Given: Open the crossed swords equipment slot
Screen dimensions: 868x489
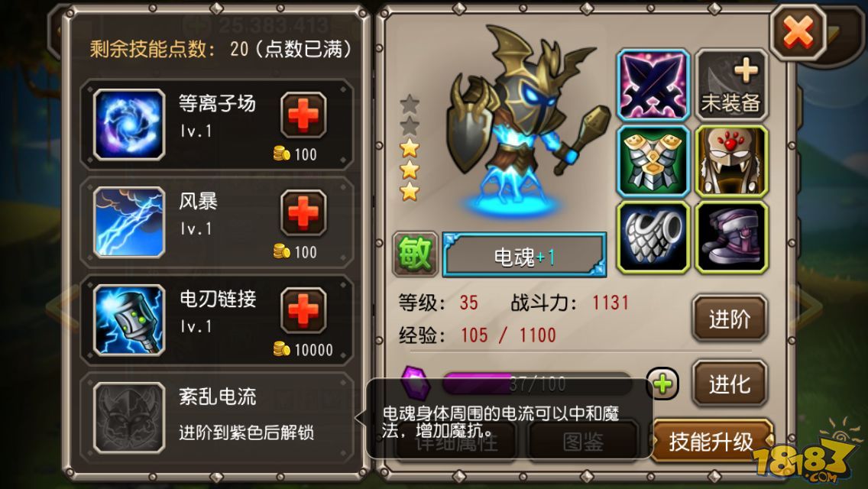Looking at the screenshot, I should 653,85.
